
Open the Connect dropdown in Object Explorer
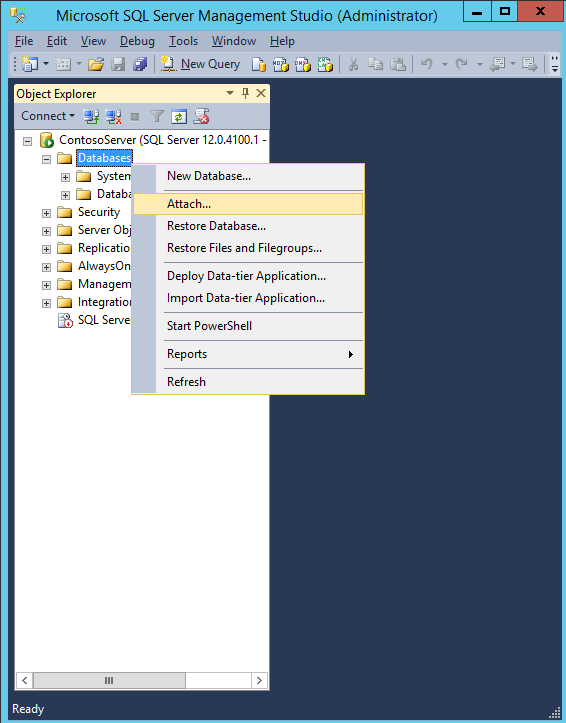[x=47, y=116]
